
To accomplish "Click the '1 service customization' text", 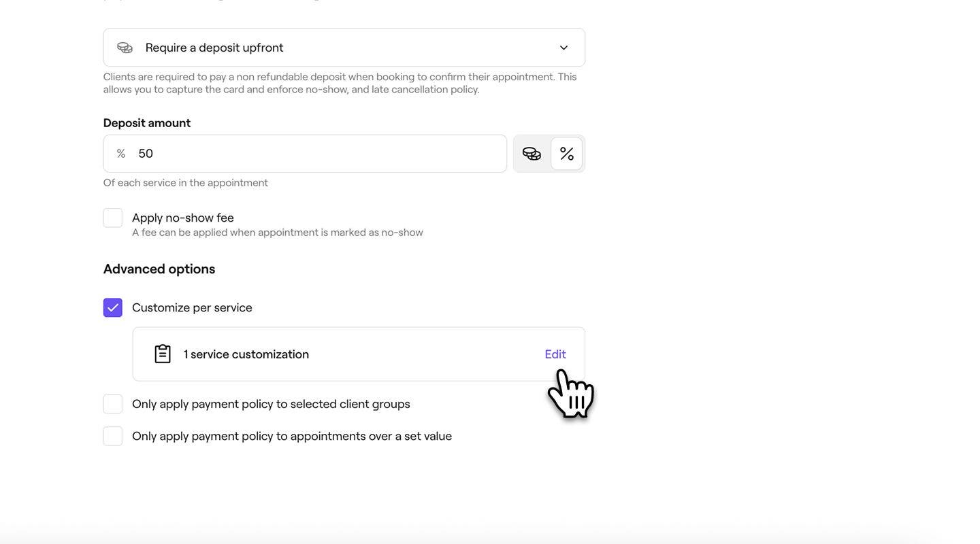I will [x=246, y=354].
